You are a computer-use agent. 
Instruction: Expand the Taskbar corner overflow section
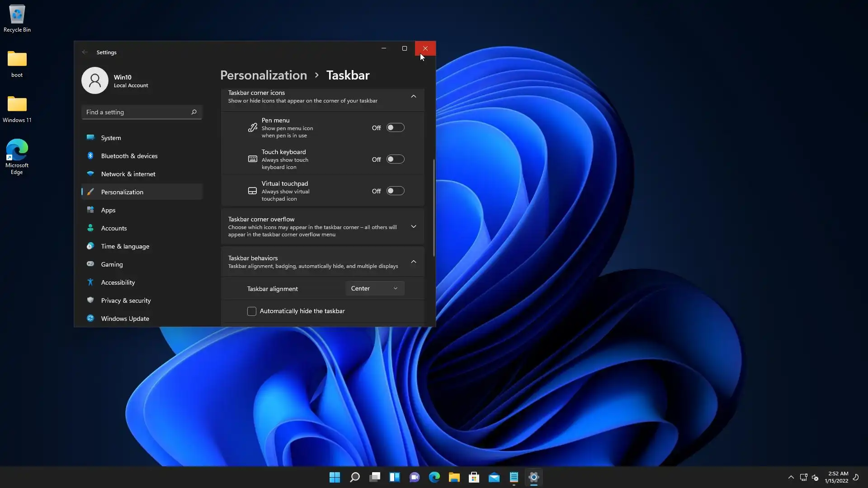pos(413,226)
